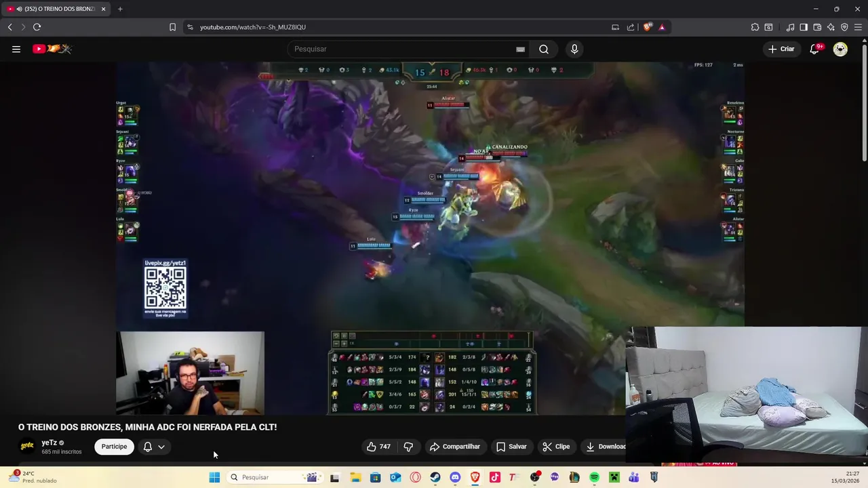868x488 pixels.
Task: Like the video with 747 likes
Action: (378, 447)
